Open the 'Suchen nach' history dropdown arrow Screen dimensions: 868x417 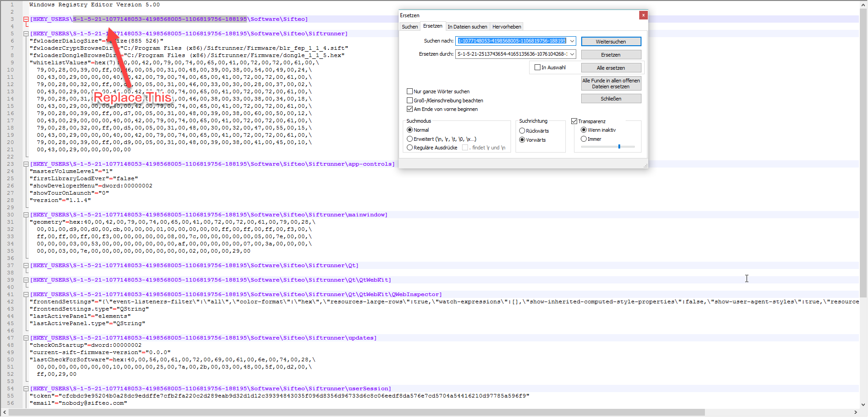pos(572,41)
